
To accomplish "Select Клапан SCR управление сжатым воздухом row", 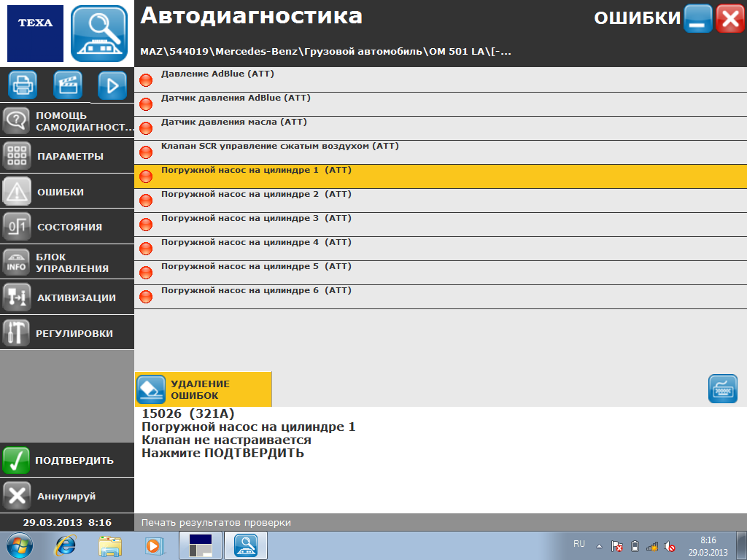I will tap(441, 152).
